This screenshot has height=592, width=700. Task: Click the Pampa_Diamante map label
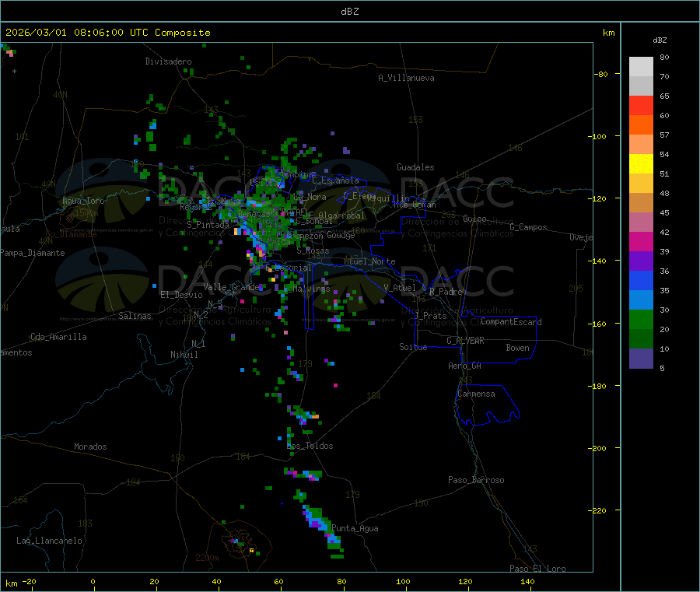(x=33, y=253)
